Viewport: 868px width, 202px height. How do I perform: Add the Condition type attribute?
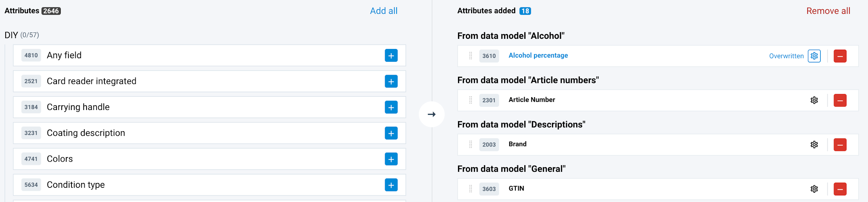point(391,185)
